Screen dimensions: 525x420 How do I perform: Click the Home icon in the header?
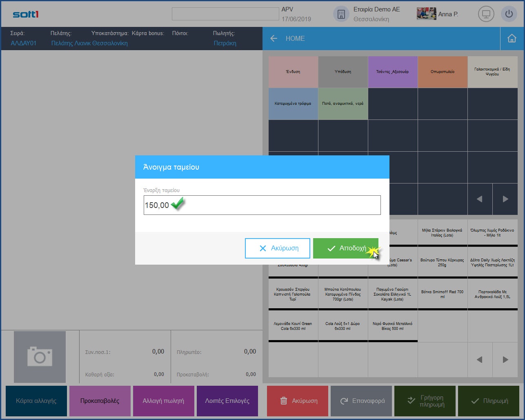coord(512,38)
